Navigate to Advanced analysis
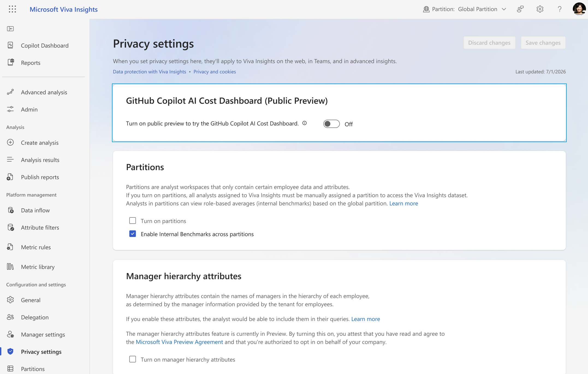The image size is (588, 374). tap(44, 92)
